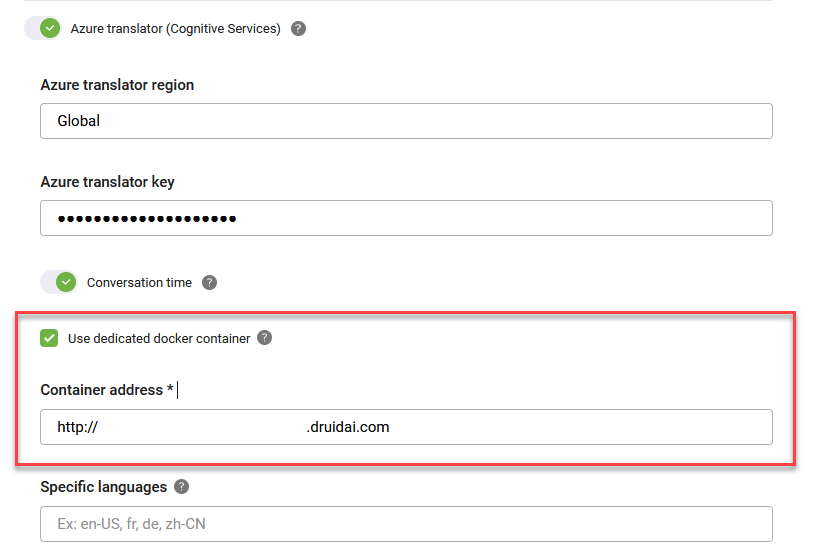
Task: Uncheck Use dedicated docker container checkbox
Action: (x=49, y=338)
